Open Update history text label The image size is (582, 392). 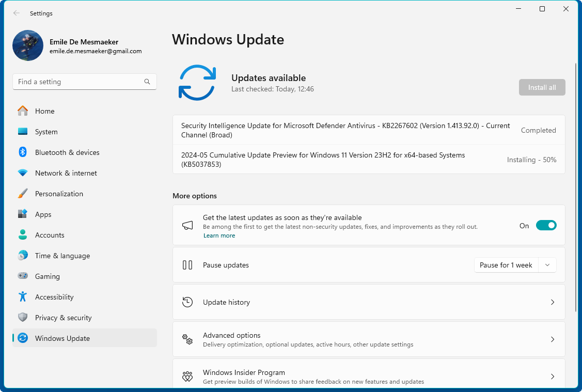226,302
